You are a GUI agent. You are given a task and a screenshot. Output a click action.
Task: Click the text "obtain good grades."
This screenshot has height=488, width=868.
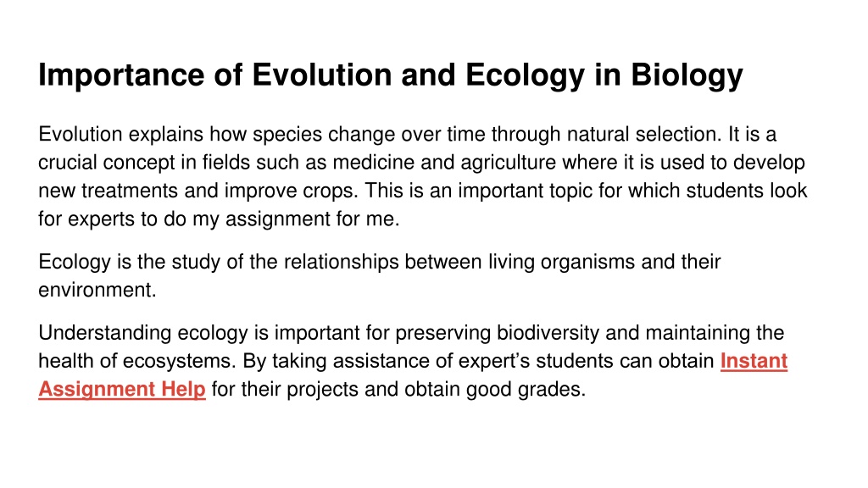tap(495, 389)
